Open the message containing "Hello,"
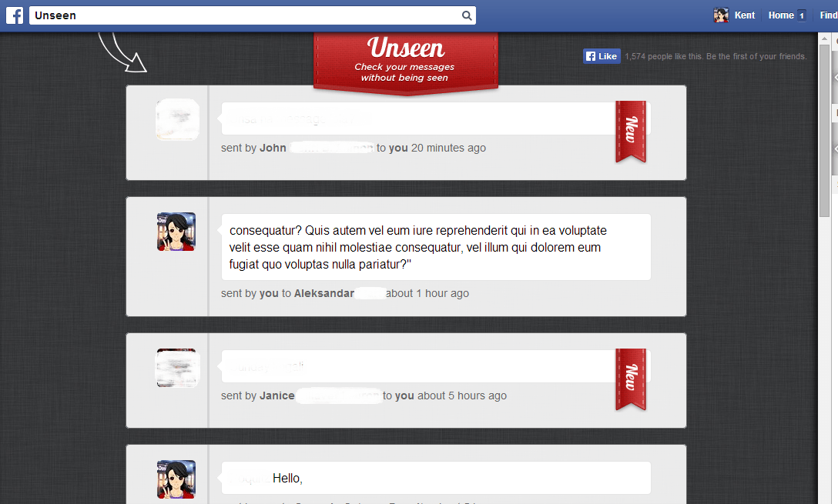 click(x=436, y=478)
